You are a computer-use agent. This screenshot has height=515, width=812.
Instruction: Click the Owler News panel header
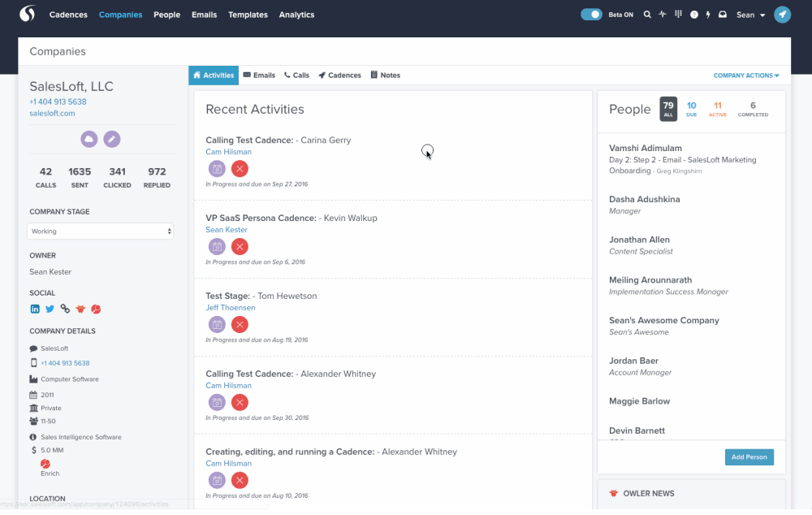click(691, 493)
